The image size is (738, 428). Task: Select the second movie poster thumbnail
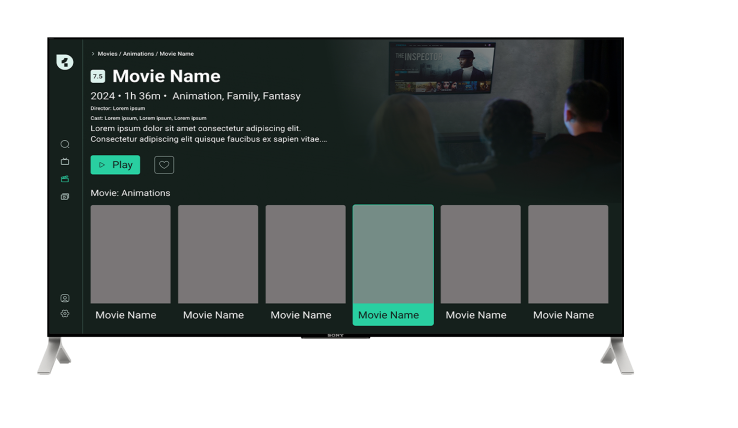[x=218, y=254]
